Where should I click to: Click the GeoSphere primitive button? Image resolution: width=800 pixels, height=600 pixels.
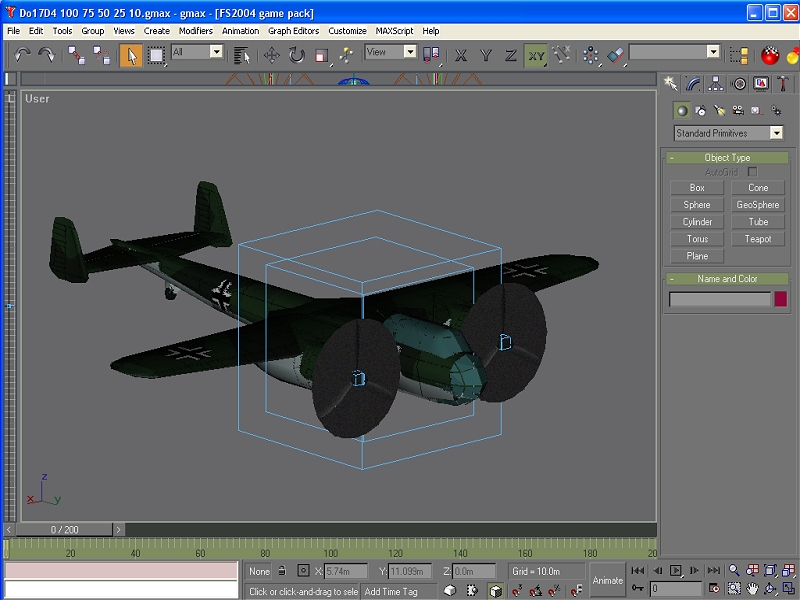[758, 205]
